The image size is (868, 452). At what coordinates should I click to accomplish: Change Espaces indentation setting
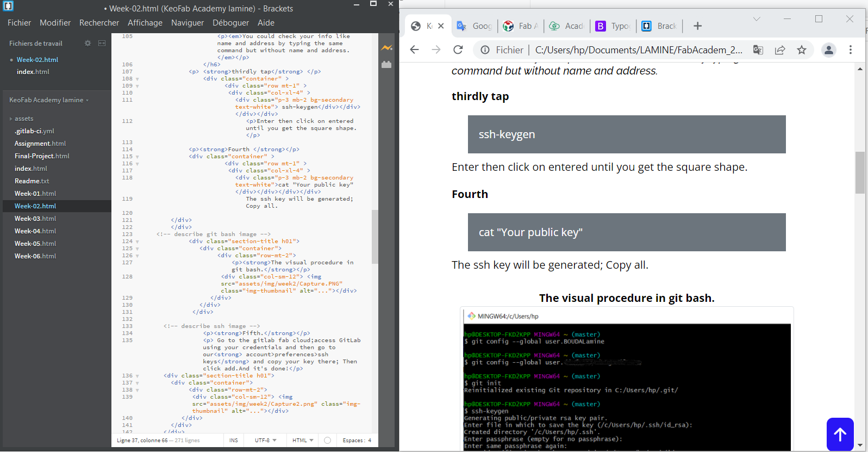point(357,440)
